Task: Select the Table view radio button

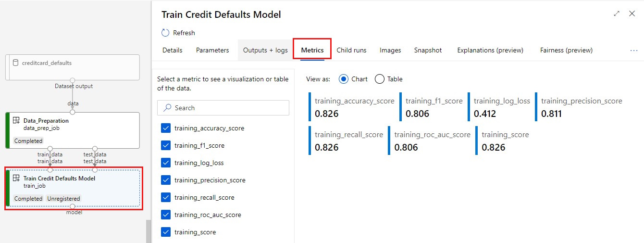Action: tap(379, 79)
